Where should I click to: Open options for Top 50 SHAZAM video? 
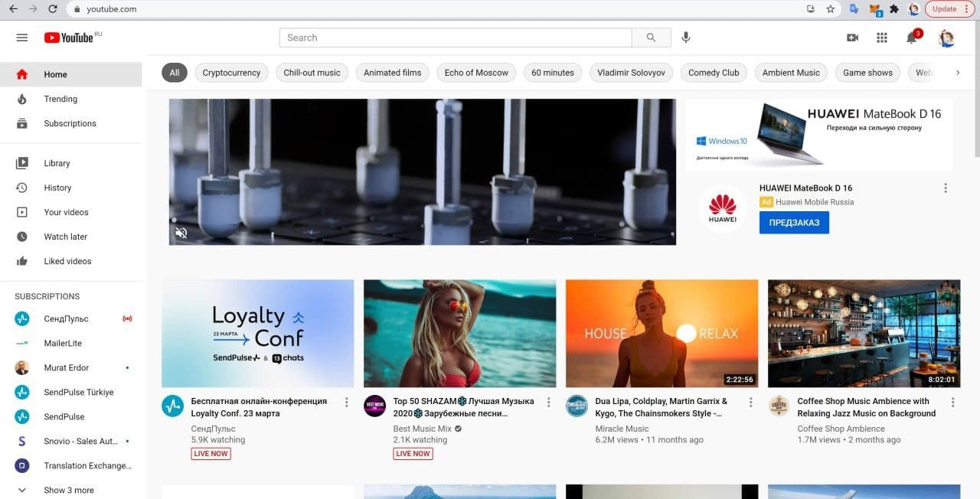tap(548, 403)
